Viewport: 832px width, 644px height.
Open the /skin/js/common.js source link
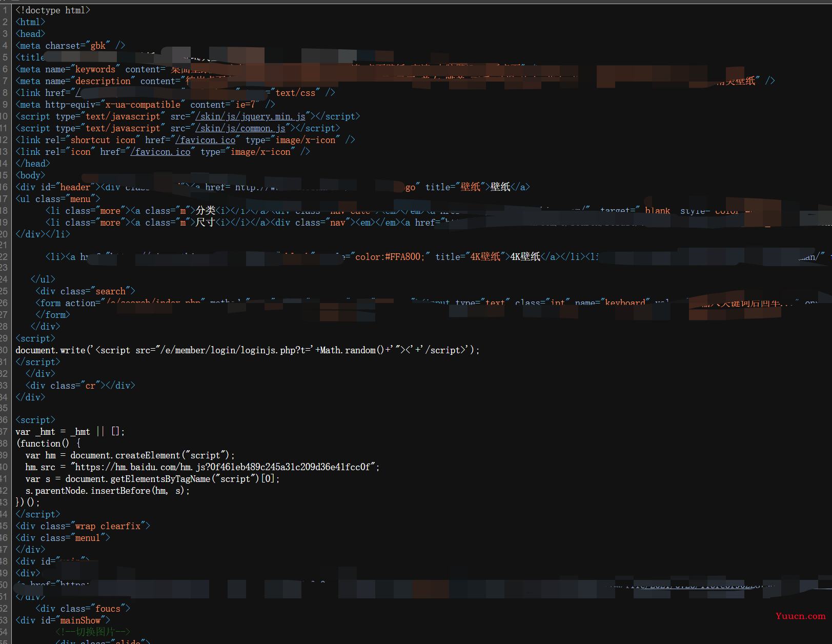click(240, 128)
